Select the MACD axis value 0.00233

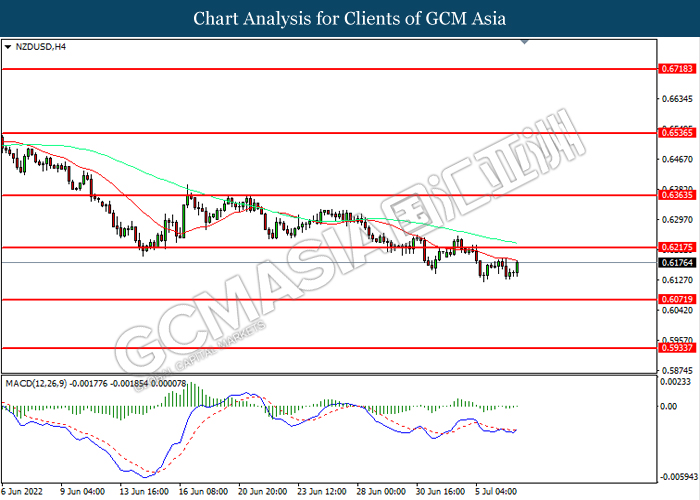(x=675, y=382)
